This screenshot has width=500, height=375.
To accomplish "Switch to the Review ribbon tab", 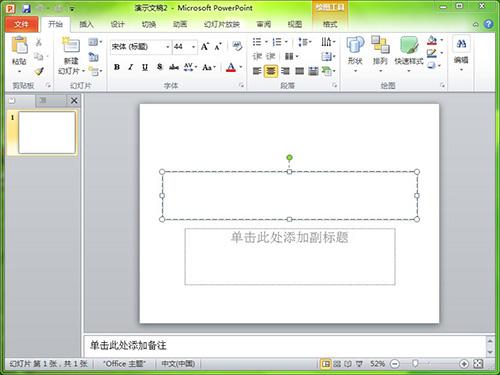I will (x=264, y=24).
